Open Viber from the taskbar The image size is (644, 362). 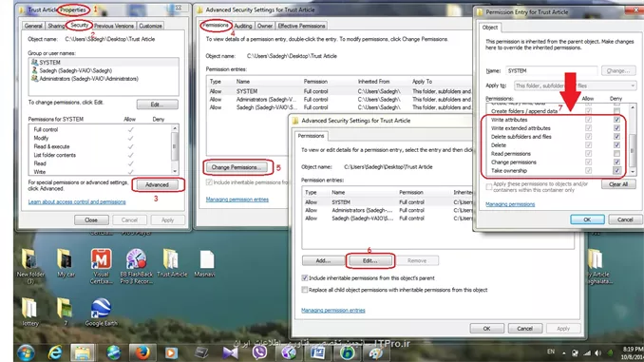(259, 352)
